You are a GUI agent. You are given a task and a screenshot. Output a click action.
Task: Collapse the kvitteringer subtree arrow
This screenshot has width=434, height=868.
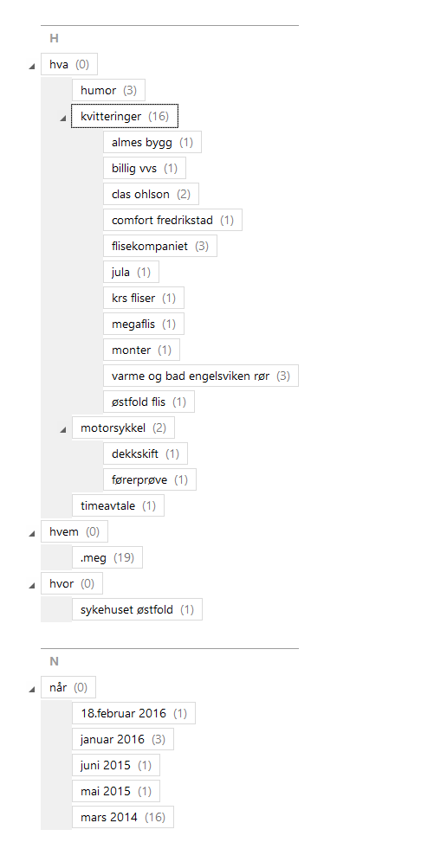click(62, 118)
